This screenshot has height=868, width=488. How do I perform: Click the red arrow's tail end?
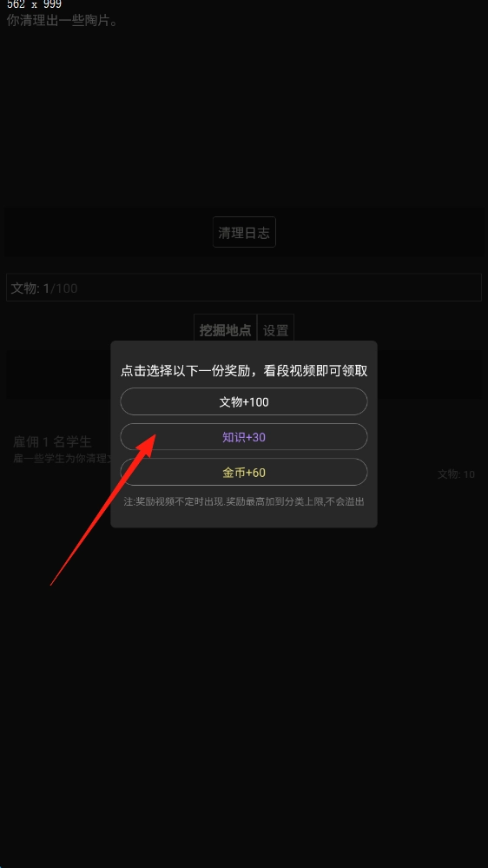[x=51, y=584]
